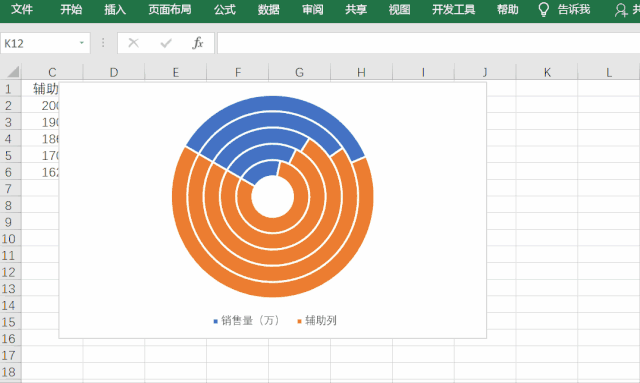Select column K header
Viewport: 640px width, 383px height.
547,72
